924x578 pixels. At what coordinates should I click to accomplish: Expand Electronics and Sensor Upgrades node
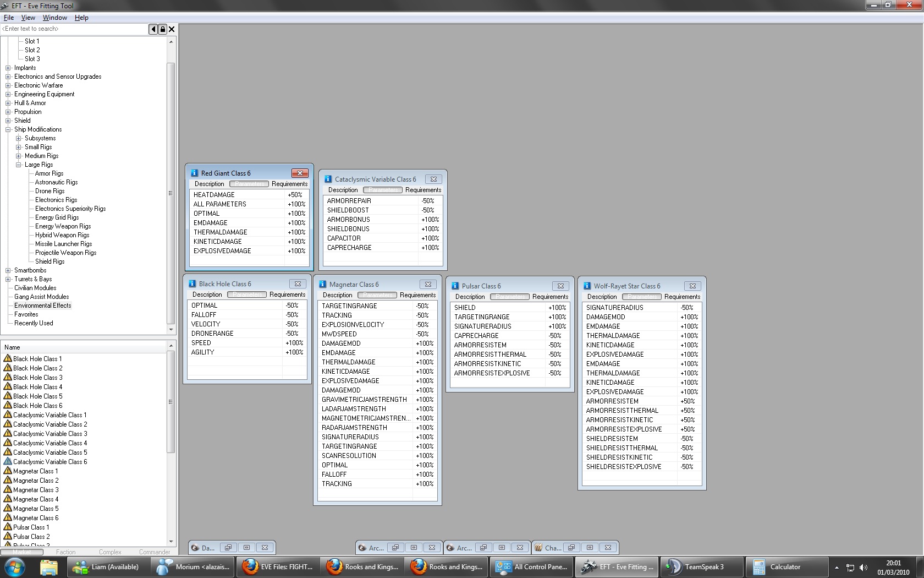coord(8,77)
